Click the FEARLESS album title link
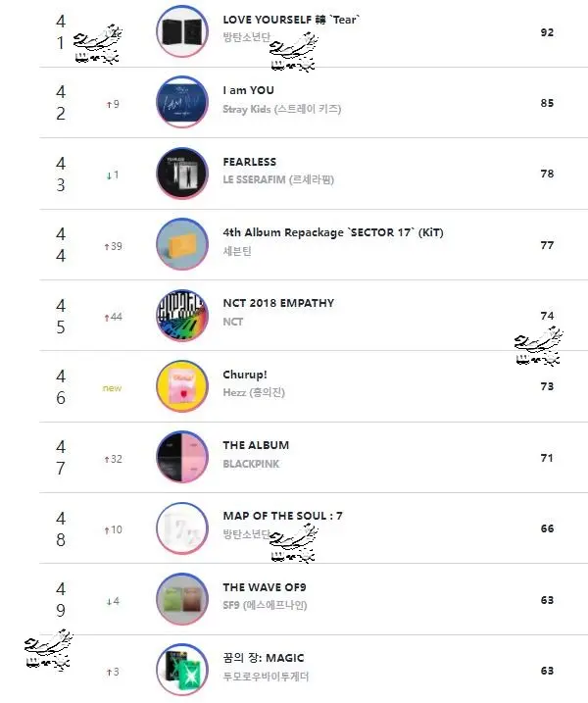This screenshot has height=703, width=588. point(250,162)
